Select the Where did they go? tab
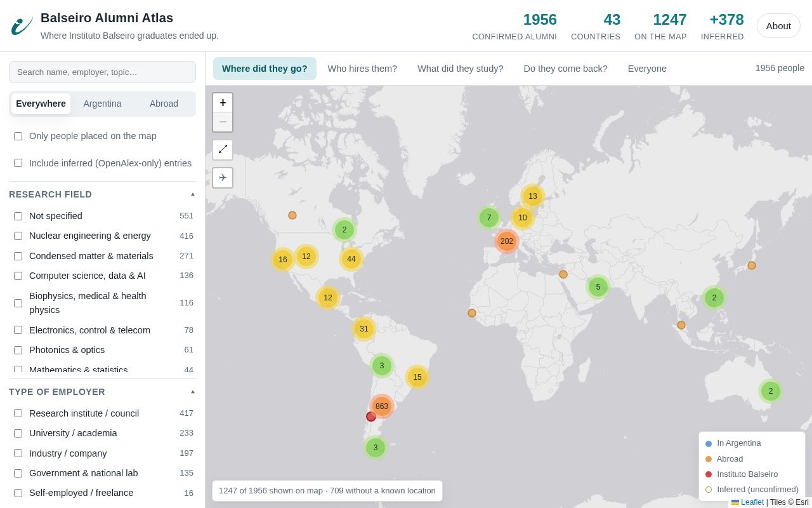812x508 pixels. click(265, 69)
